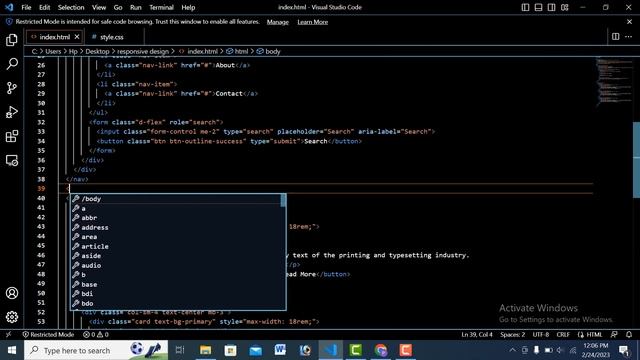This screenshot has width=640, height=360.
Task: Change indentation via Spaces: 2
Action: pyautogui.click(x=513, y=334)
